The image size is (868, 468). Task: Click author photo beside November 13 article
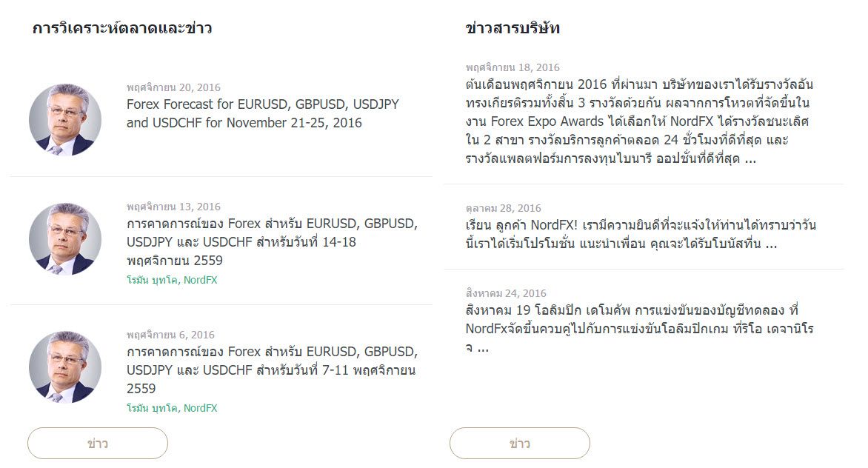[65, 239]
